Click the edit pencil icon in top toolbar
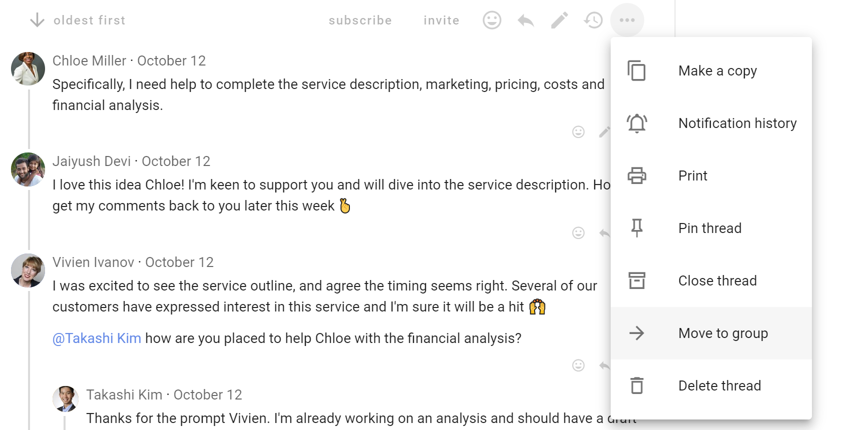Screen dimensions: 868x430 click(x=559, y=20)
